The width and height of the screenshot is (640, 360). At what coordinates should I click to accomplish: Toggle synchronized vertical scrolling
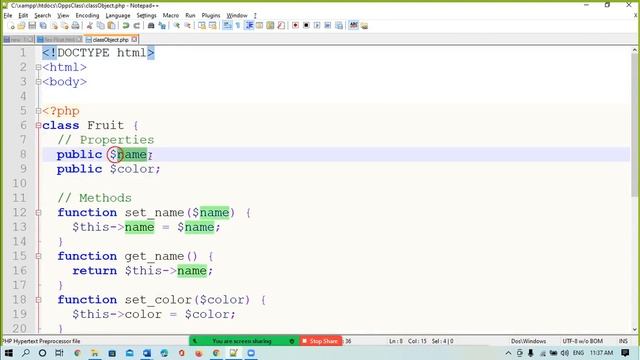click(202, 26)
